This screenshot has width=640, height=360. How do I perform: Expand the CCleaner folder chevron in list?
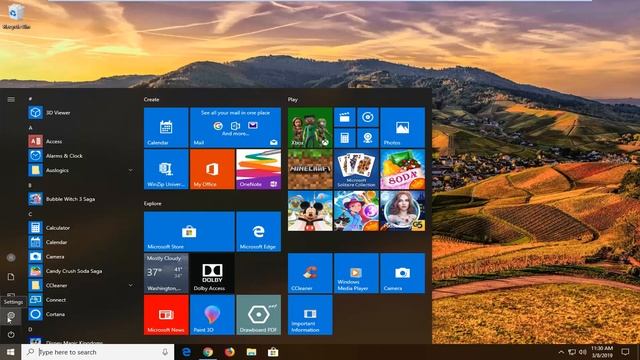[x=130, y=285]
